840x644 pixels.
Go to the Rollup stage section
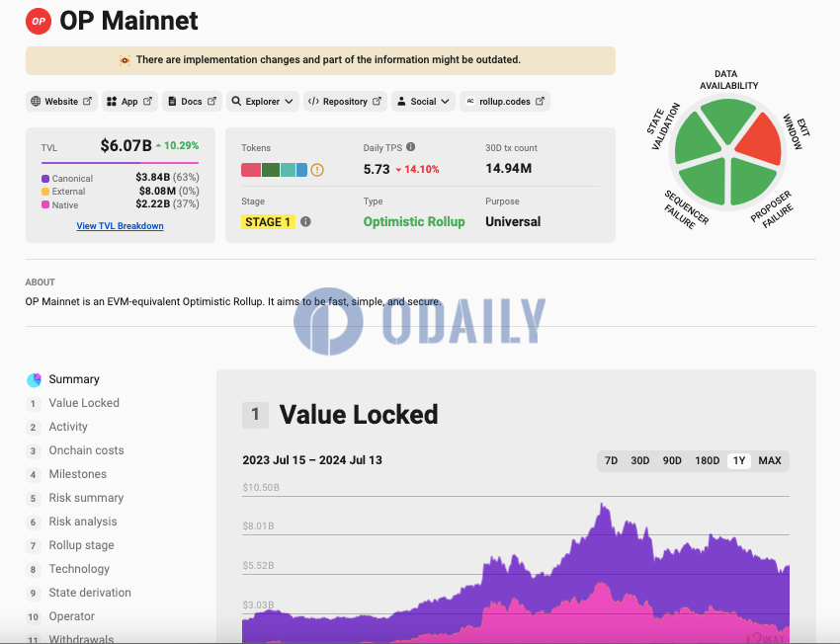coord(81,545)
